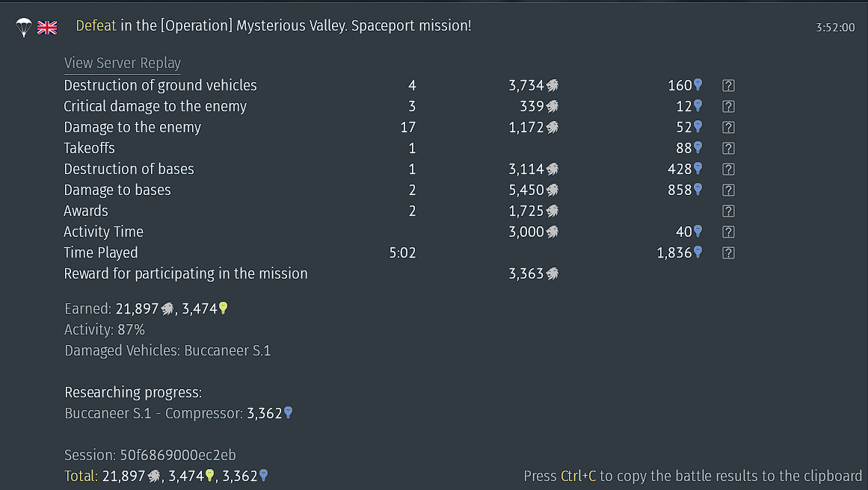Click help icon for Damage to bases
868x490 pixels.
pyautogui.click(x=728, y=190)
